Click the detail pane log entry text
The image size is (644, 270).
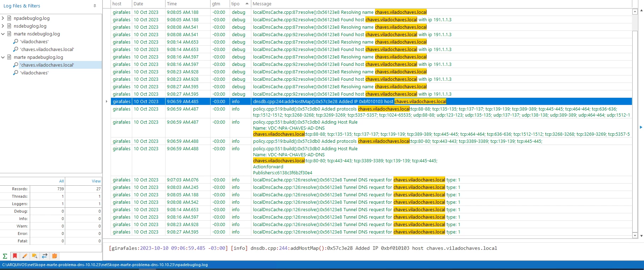303,248
